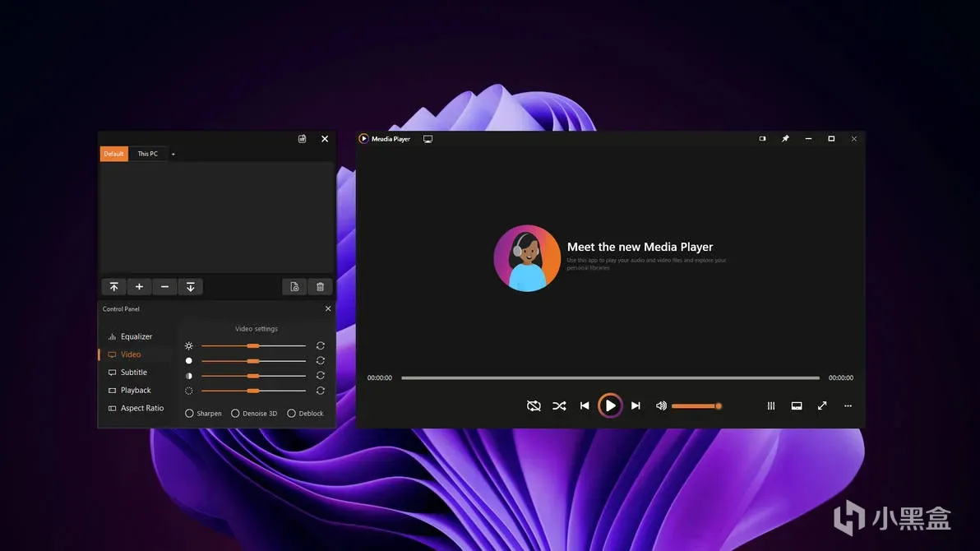
Task: Reset the fourth slider (dotted circle row)
Action: coord(321,391)
